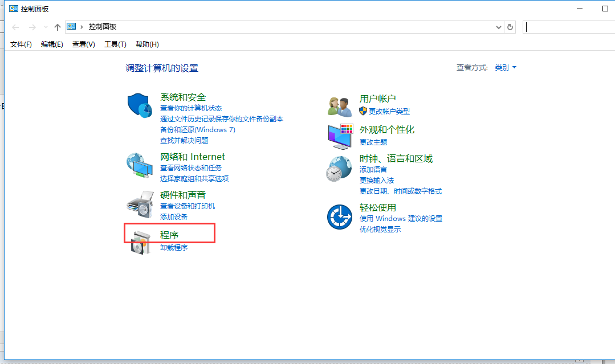Viewport: 615px width, 364px height.
Task: Click 更改帐户类型 link
Action: (389, 111)
